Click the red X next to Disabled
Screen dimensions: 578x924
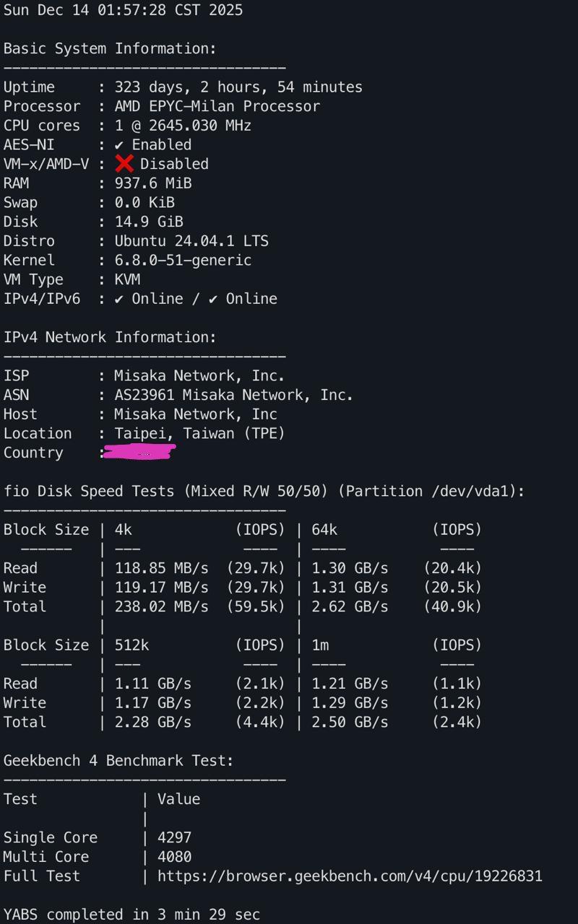[124, 164]
